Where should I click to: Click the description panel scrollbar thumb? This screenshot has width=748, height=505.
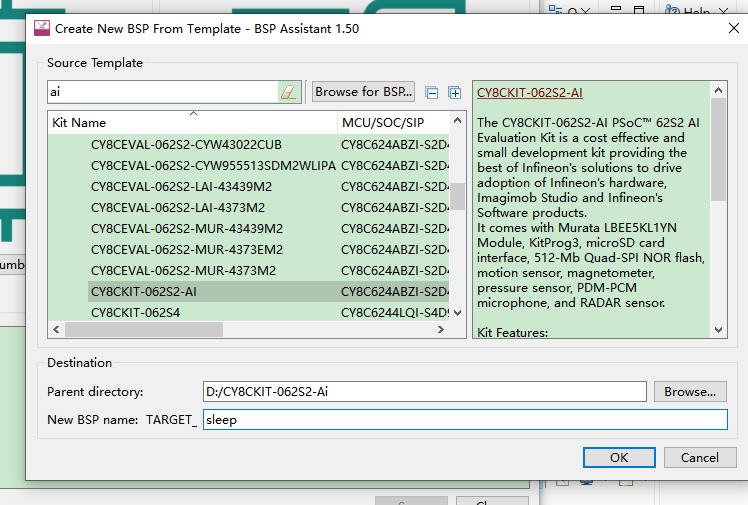point(718,149)
